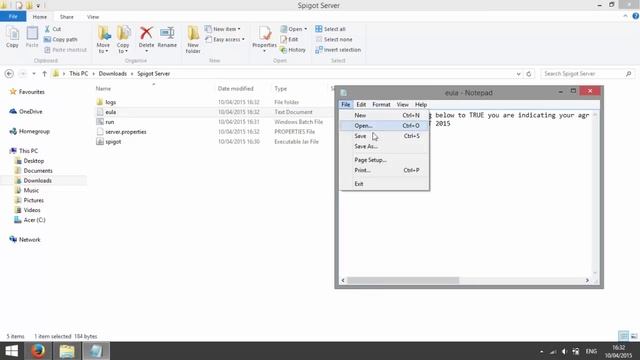Switch to the Home ribbon tab
The height and width of the screenshot is (360, 640).
(x=40, y=17)
